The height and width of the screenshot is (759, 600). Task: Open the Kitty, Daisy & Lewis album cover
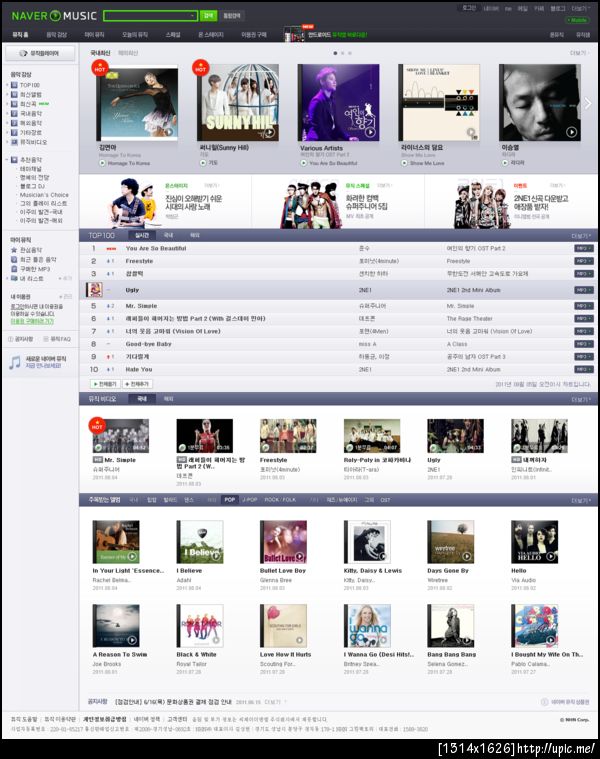click(x=367, y=542)
